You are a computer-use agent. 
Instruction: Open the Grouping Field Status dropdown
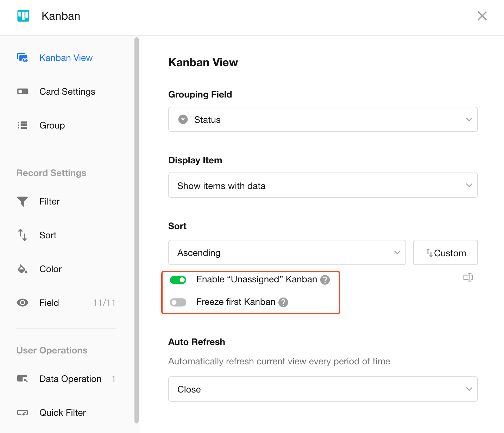pyautogui.click(x=323, y=120)
